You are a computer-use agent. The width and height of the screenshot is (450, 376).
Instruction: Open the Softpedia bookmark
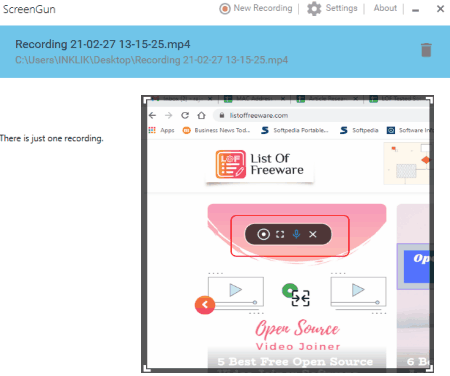pos(359,130)
